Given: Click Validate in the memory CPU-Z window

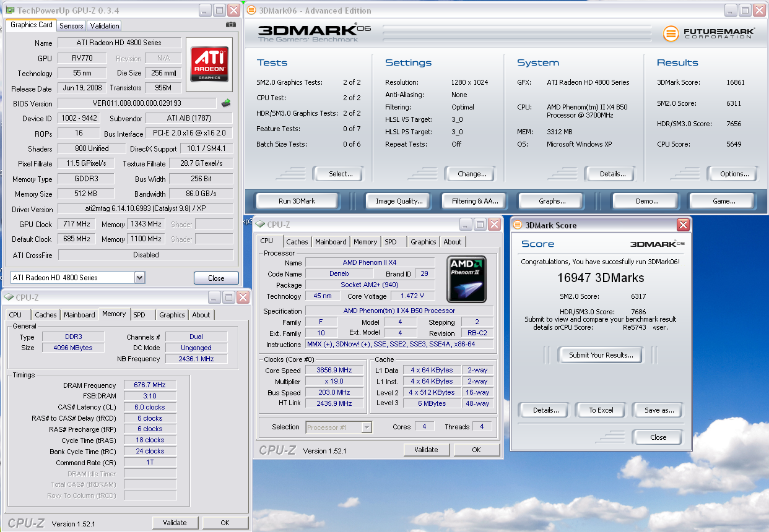Looking at the screenshot, I should (175, 523).
